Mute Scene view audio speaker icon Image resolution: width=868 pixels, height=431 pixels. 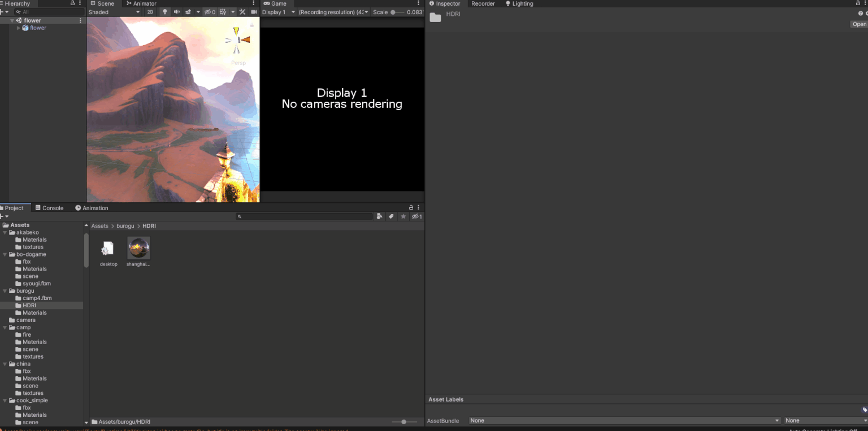click(177, 12)
